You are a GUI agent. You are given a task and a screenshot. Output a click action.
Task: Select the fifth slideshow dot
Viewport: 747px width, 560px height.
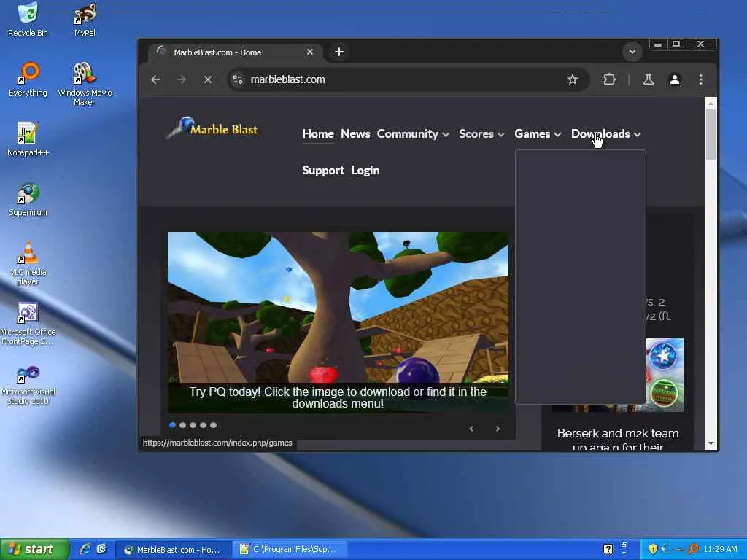tap(214, 425)
